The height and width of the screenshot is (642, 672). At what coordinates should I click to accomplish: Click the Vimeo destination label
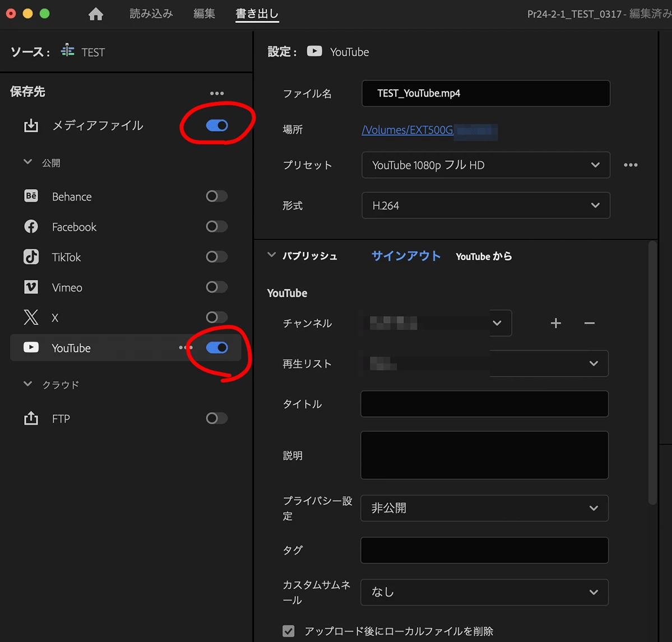(x=67, y=287)
